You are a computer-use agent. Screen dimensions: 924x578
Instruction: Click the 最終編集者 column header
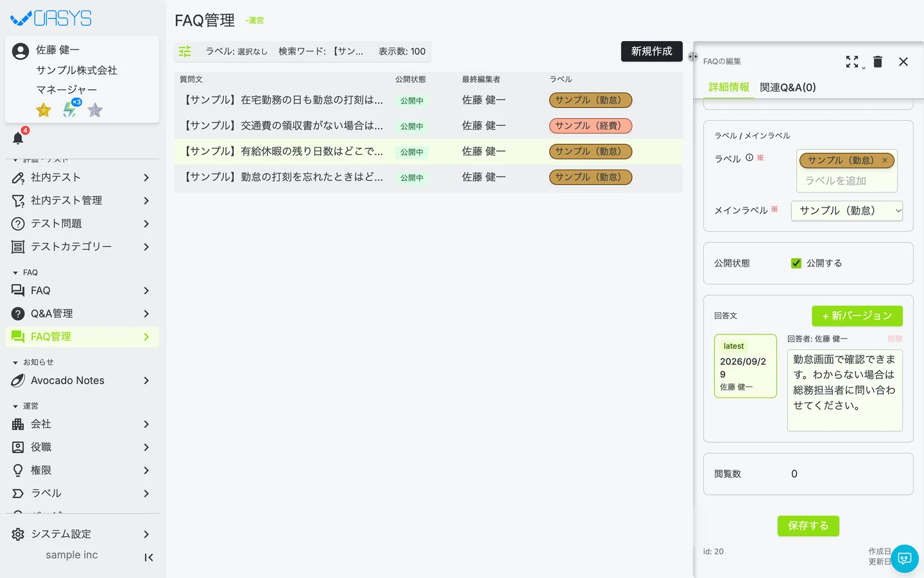point(481,80)
